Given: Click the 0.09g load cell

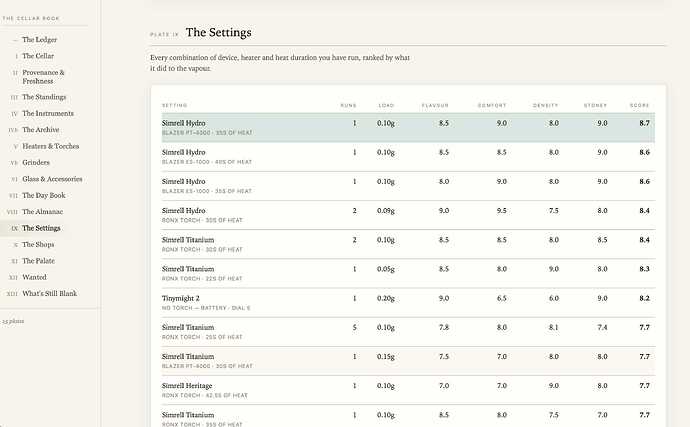Looking at the screenshot, I should (x=386, y=210).
